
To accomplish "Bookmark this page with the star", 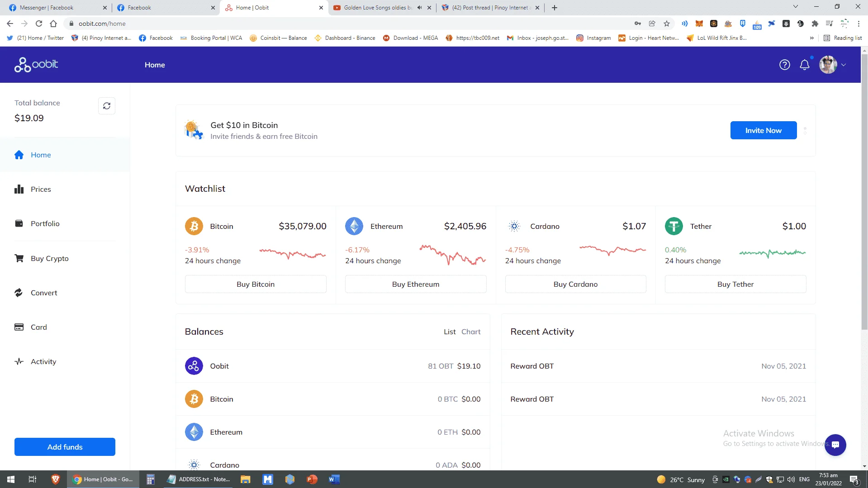I will pos(667,24).
